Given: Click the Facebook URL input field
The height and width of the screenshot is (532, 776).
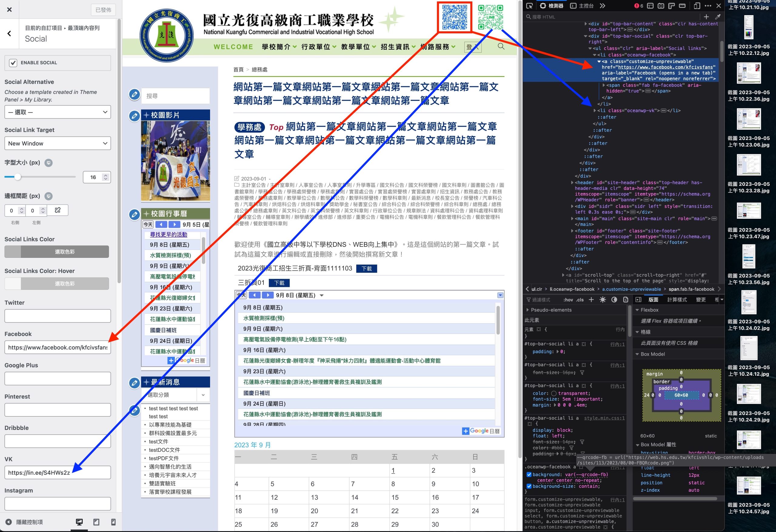Looking at the screenshot, I should coord(57,348).
